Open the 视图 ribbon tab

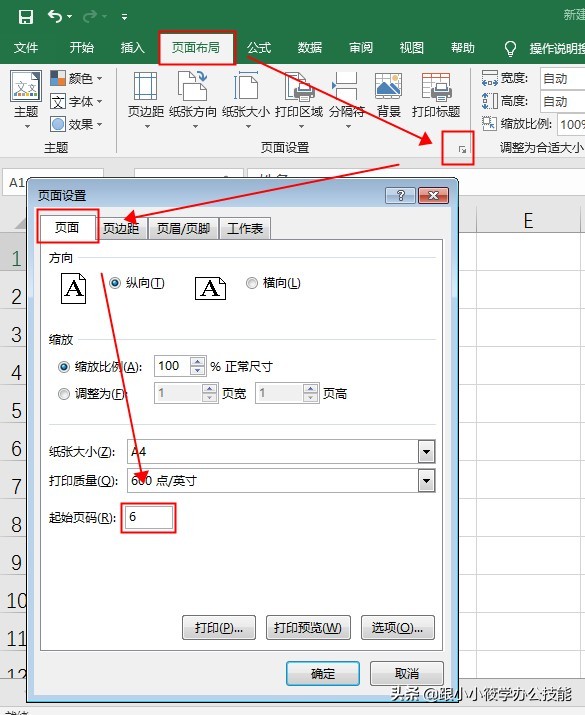click(x=412, y=48)
